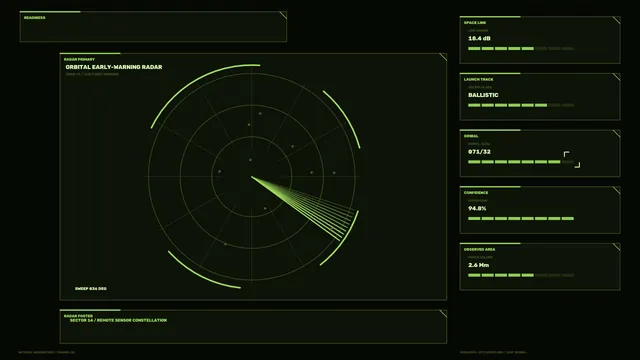
Task: Click the SWEEP 034 DEG readout
Action: coord(91,289)
